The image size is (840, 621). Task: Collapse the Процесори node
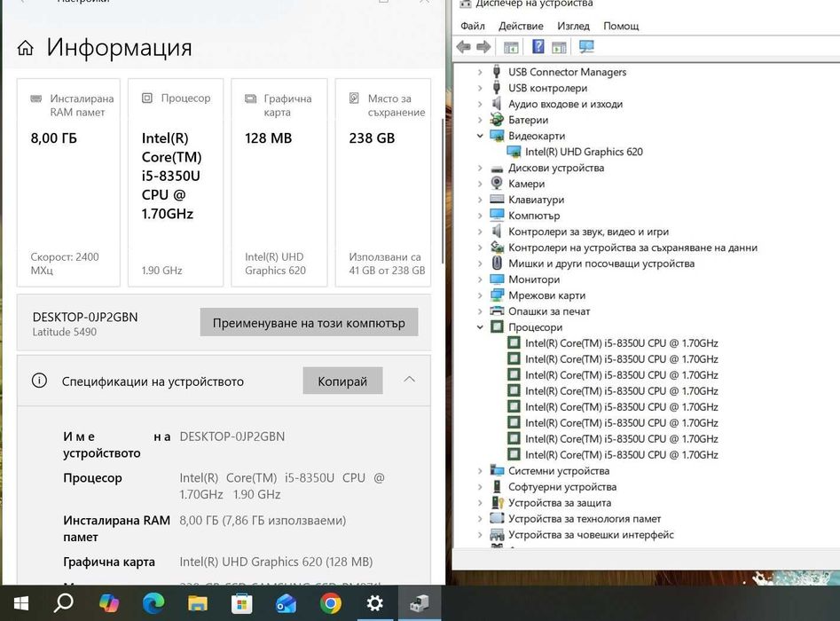[x=480, y=326]
